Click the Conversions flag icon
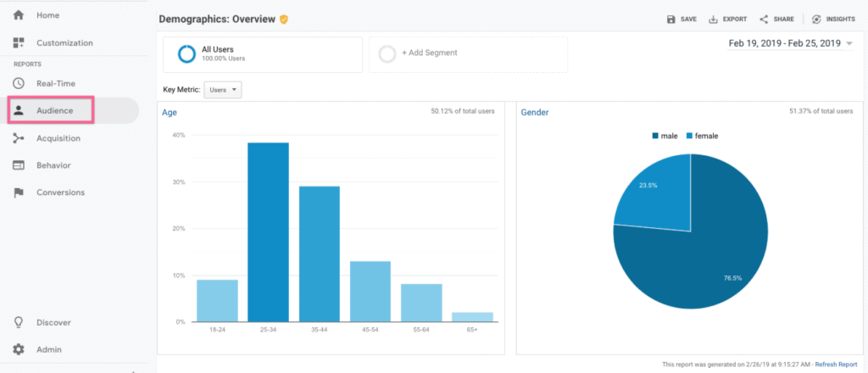The width and height of the screenshot is (868, 373). pyautogui.click(x=19, y=192)
